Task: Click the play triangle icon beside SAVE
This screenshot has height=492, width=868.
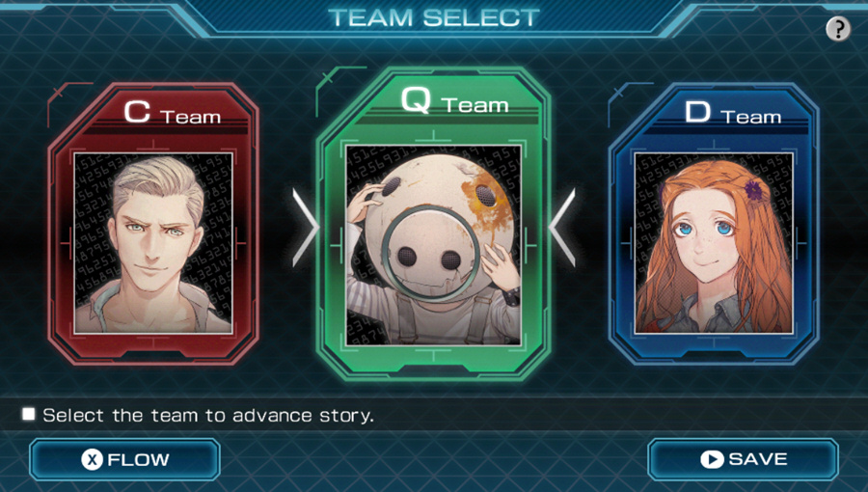Action: [x=712, y=459]
